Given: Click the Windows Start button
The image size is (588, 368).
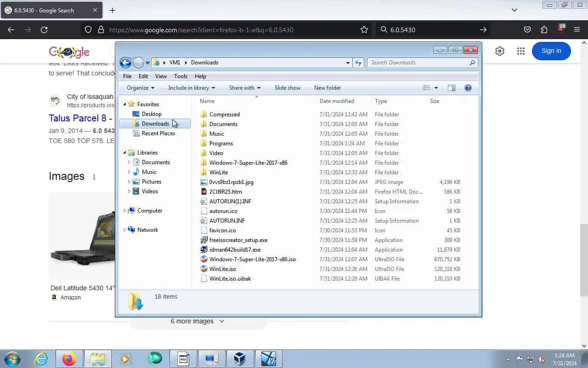Looking at the screenshot, I should [x=12, y=359].
